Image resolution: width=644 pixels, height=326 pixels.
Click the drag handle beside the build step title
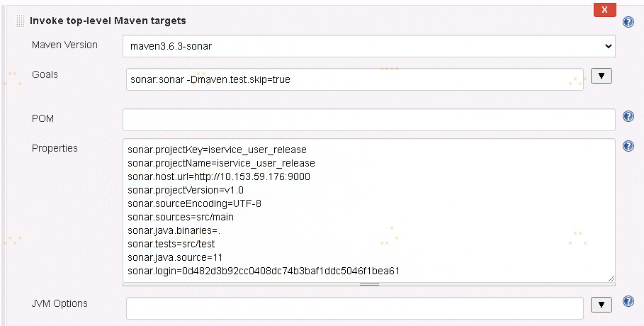[20, 21]
